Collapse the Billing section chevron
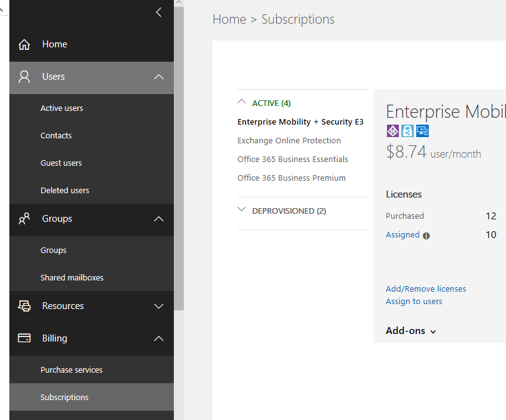 pos(159,338)
